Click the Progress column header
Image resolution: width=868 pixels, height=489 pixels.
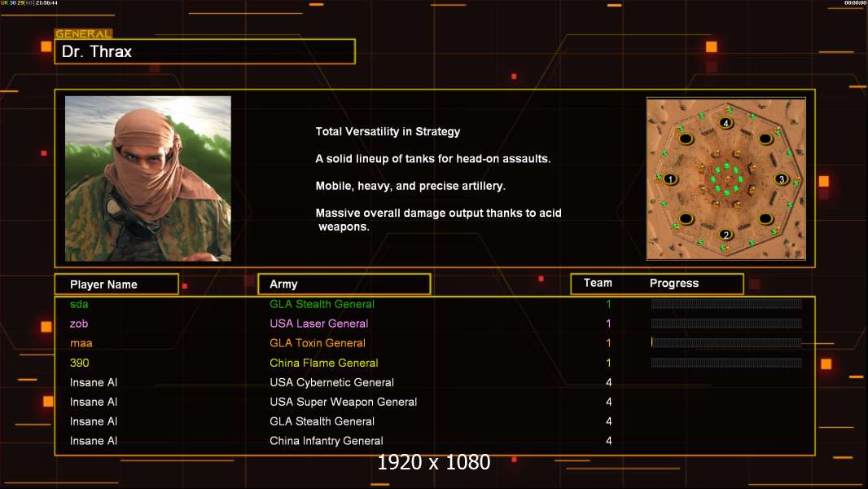[x=674, y=284]
